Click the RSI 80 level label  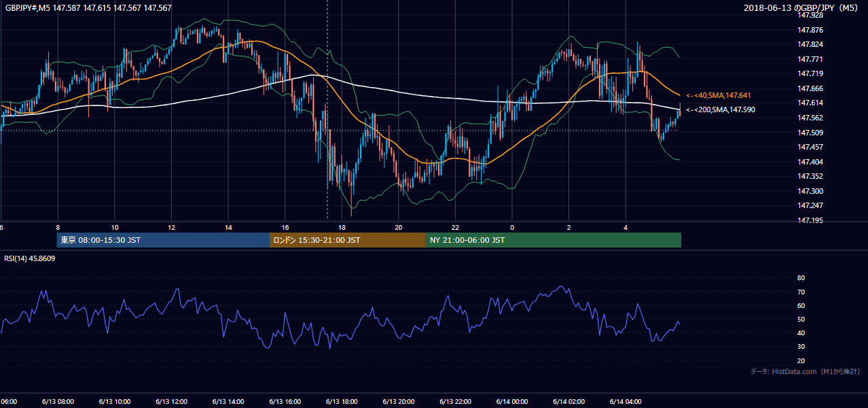pyautogui.click(x=801, y=278)
